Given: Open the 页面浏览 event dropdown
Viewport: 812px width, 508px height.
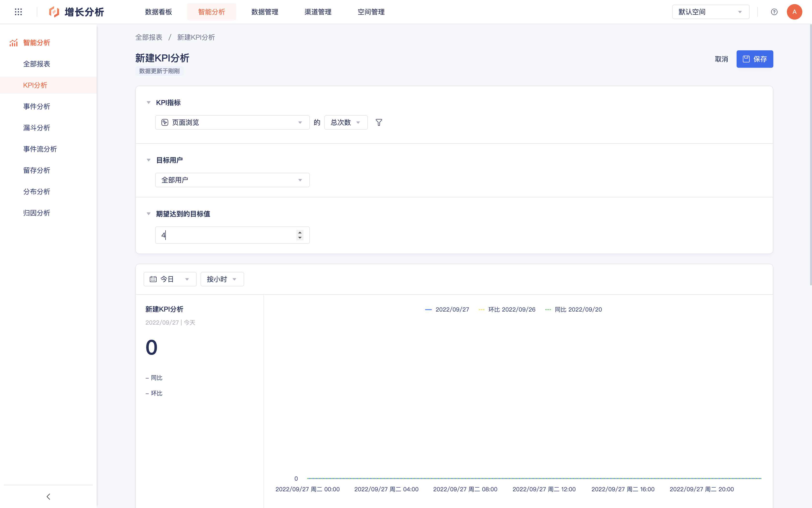Looking at the screenshot, I should click(232, 123).
